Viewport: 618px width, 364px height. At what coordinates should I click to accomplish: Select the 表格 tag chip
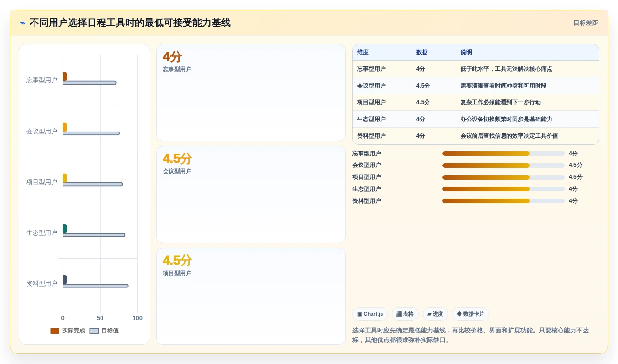click(405, 314)
